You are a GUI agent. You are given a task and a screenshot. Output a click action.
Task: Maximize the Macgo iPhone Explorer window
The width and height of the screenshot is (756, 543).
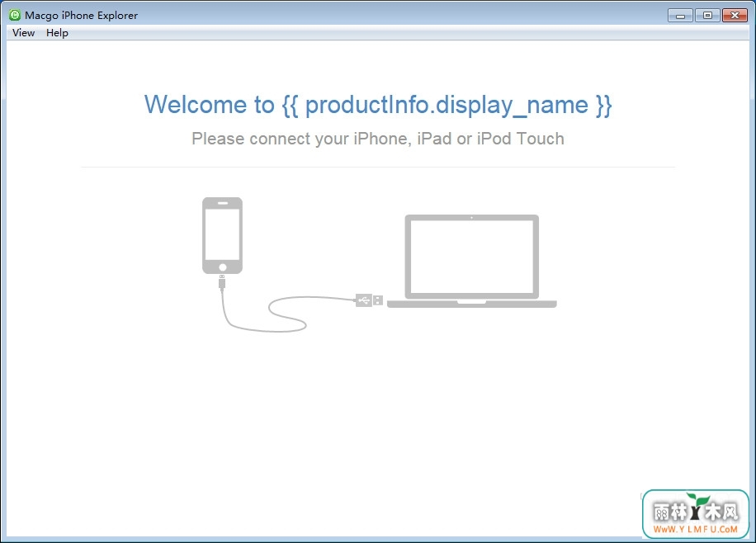[707, 16]
